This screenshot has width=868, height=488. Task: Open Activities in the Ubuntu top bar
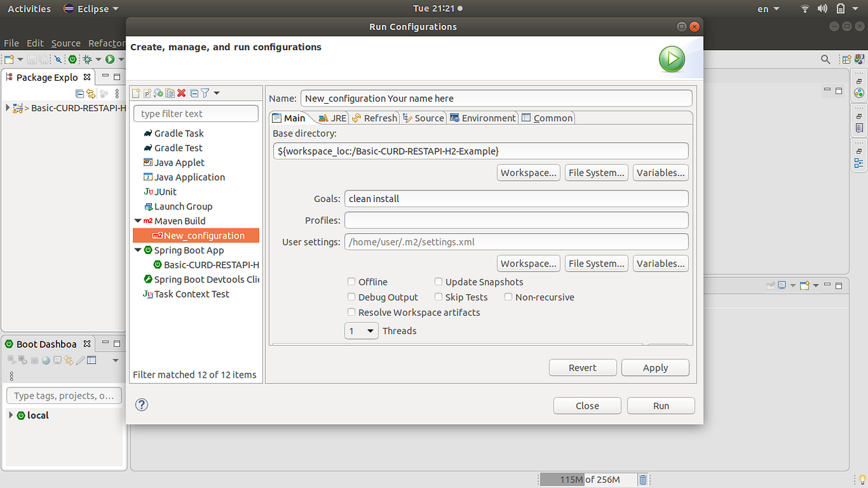tap(29, 9)
